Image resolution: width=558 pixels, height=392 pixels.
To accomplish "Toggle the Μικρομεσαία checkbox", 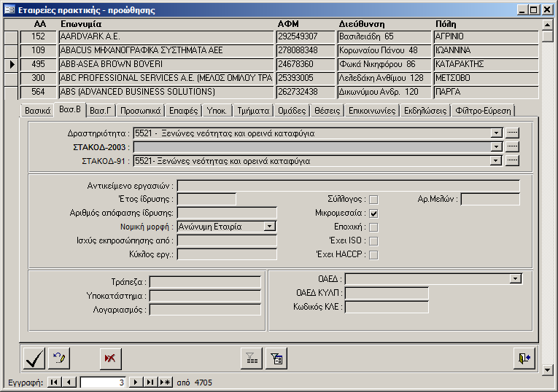I will (x=373, y=213).
